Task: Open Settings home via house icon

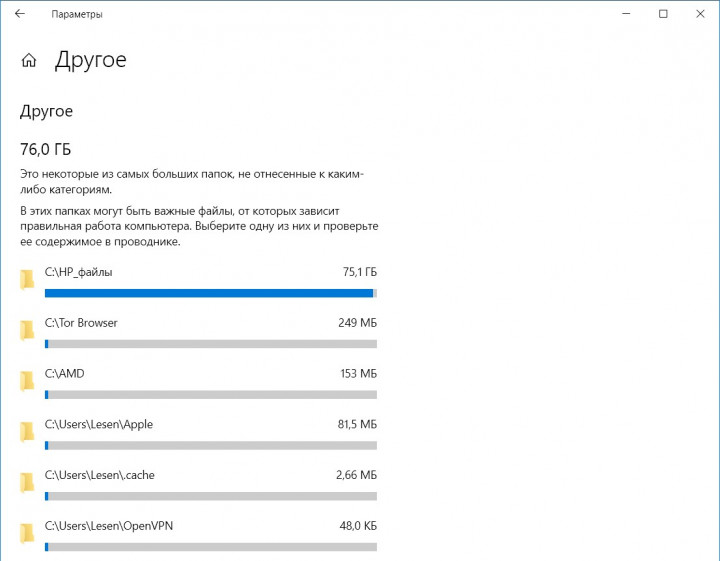Action: tap(29, 60)
